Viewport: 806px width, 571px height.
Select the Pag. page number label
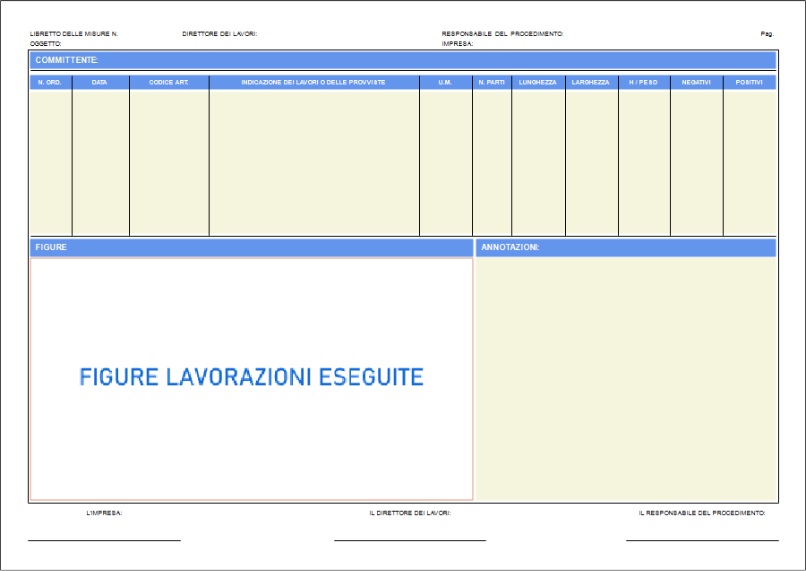point(767,34)
